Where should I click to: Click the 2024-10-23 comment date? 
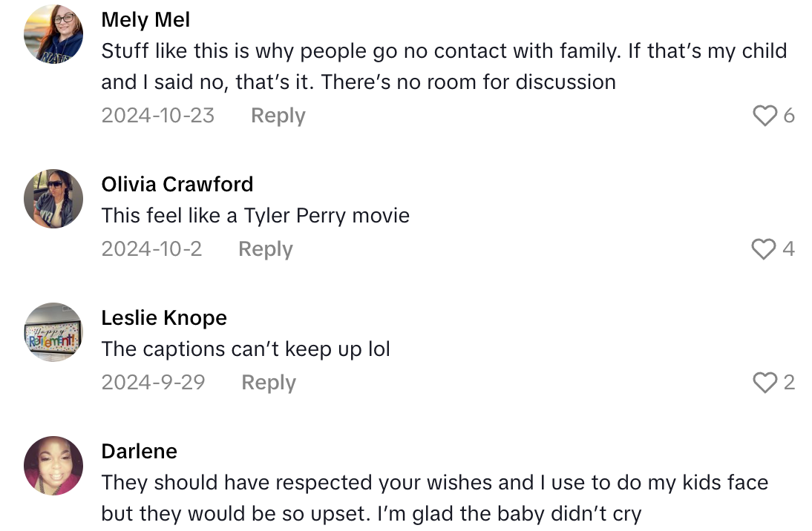click(x=157, y=116)
